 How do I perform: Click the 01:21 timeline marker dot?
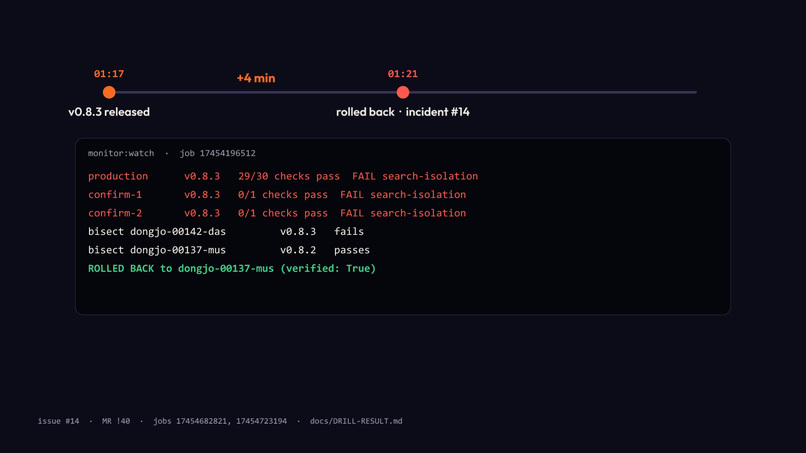403,92
